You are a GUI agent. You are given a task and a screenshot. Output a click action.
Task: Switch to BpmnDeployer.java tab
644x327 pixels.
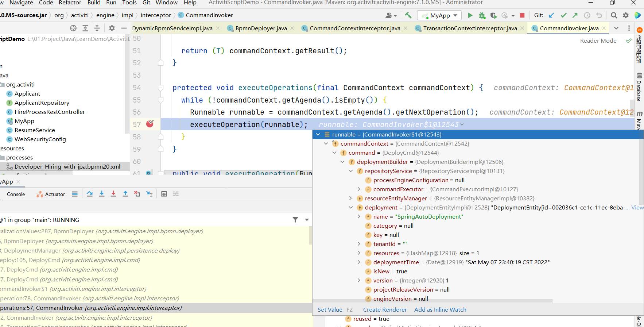[x=261, y=28]
